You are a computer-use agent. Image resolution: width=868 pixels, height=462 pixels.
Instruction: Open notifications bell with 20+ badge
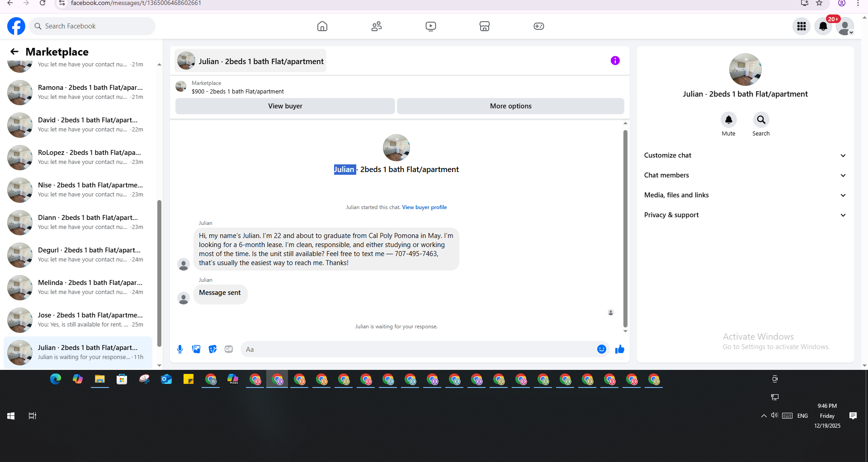point(823,26)
